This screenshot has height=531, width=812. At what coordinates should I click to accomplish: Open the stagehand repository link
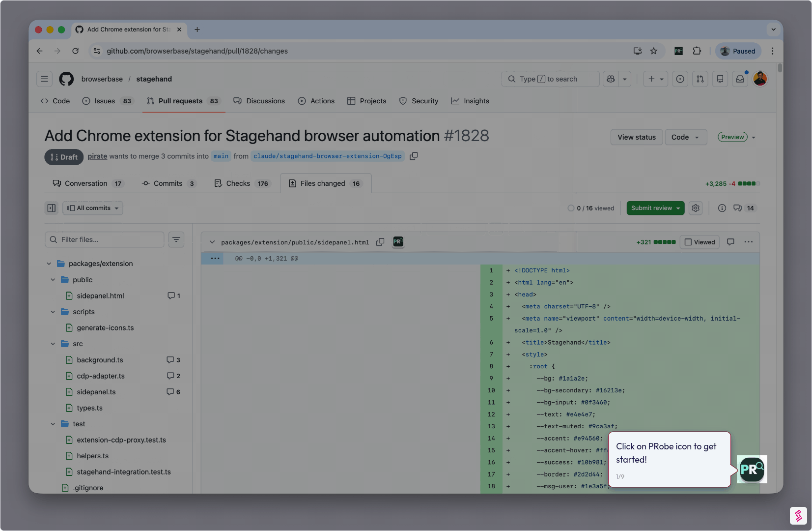click(154, 79)
